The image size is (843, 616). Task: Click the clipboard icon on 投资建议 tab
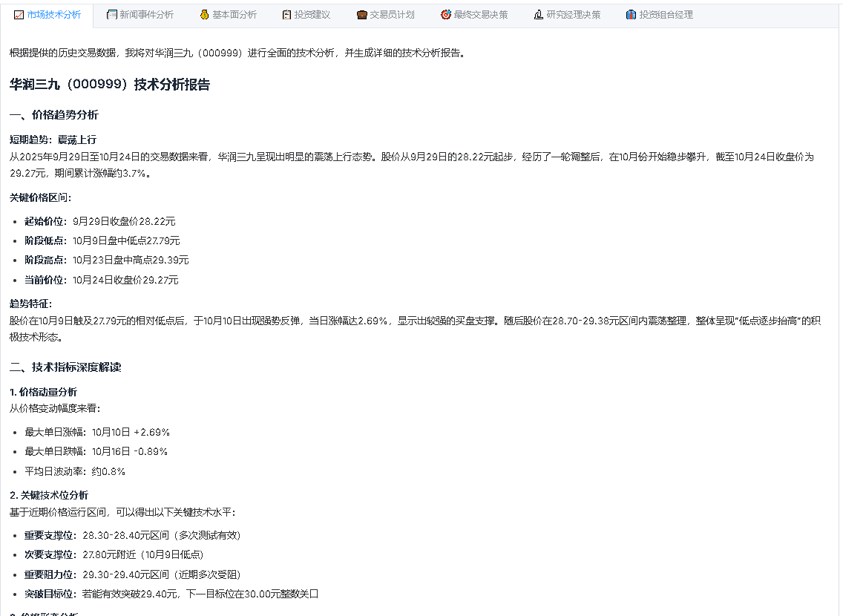(286, 15)
